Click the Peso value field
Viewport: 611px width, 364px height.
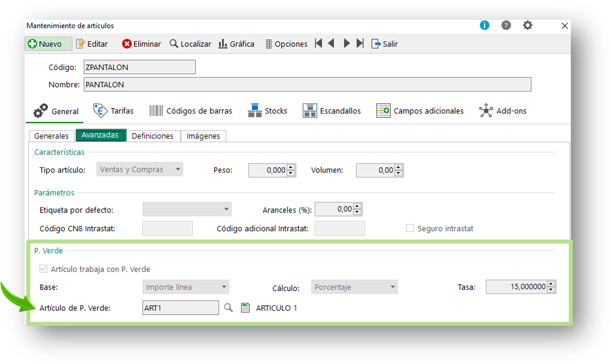coord(268,170)
